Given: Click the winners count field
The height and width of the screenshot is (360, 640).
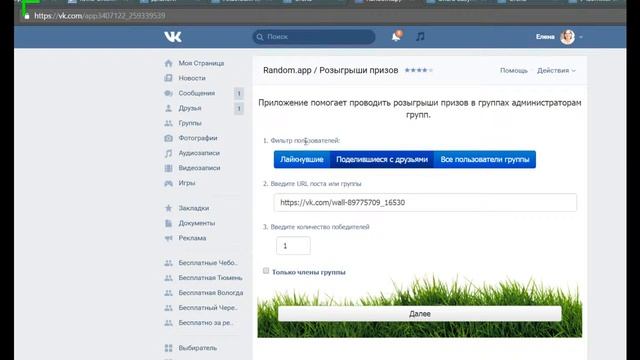Looking at the screenshot, I should (293, 246).
